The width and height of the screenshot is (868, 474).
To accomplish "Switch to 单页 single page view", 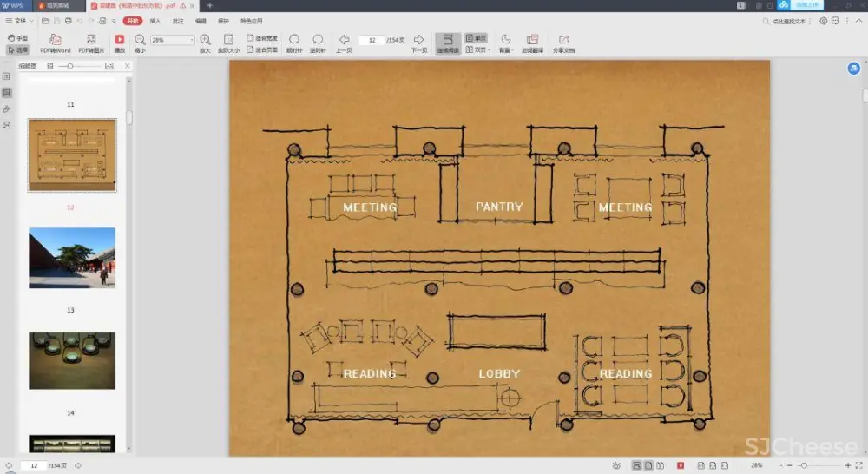I will [476, 38].
